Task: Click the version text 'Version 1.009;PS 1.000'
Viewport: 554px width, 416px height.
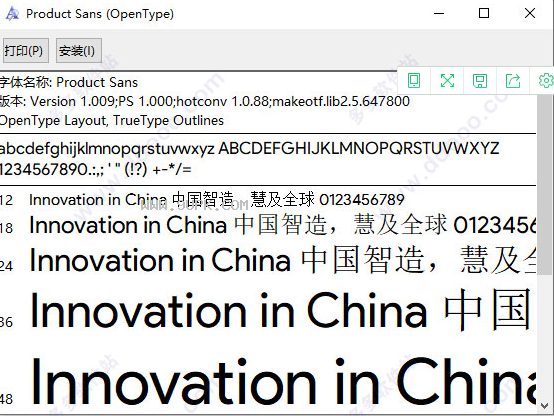Action: click(102, 101)
